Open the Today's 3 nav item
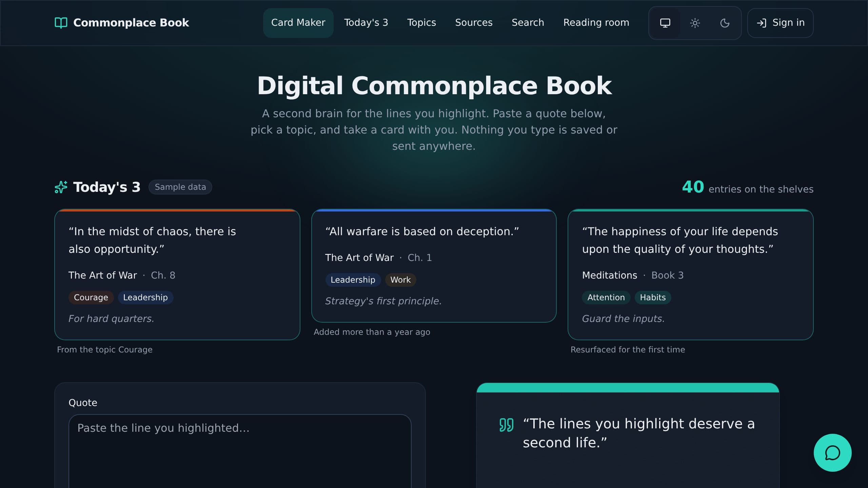Viewport: 868px width, 488px height. 366,23
